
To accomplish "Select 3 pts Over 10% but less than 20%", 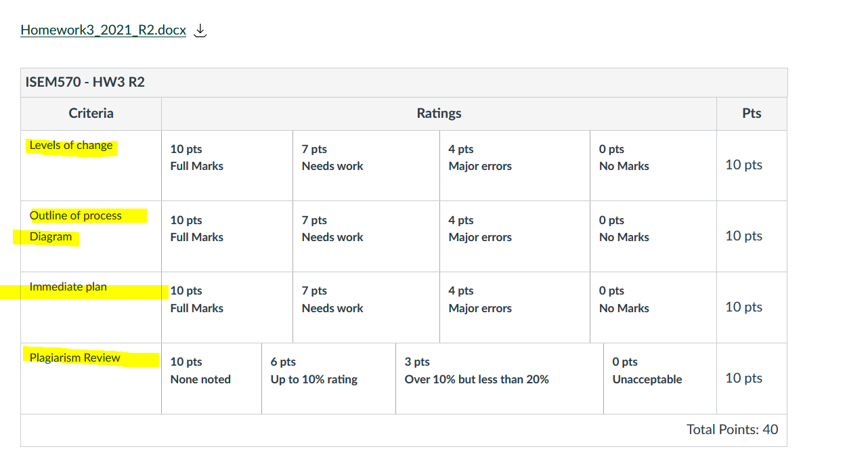I will tap(500, 379).
